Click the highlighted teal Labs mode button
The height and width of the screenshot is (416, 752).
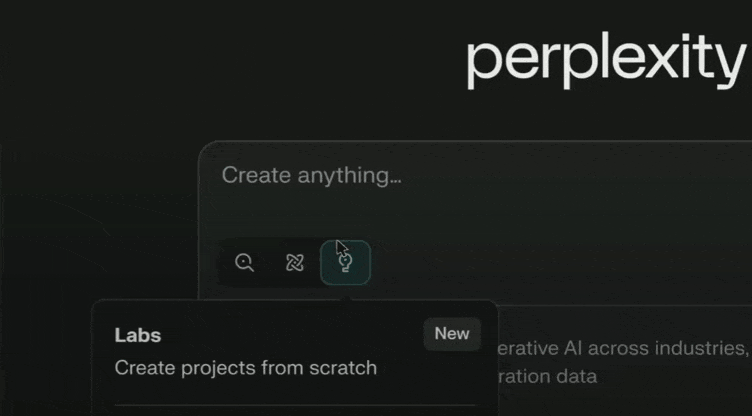(345, 263)
